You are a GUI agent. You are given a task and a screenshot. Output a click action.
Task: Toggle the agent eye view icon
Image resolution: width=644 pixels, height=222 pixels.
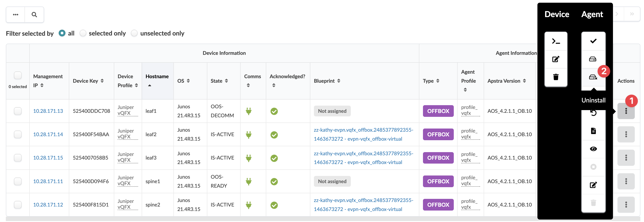[593, 149]
